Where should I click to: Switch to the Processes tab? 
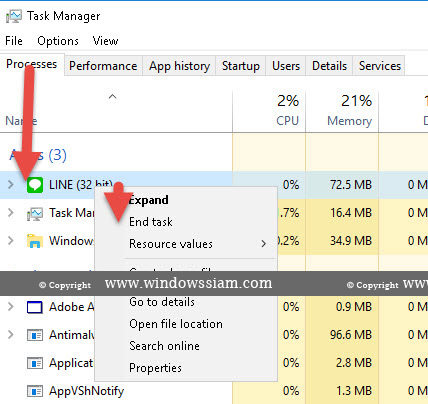tap(32, 64)
